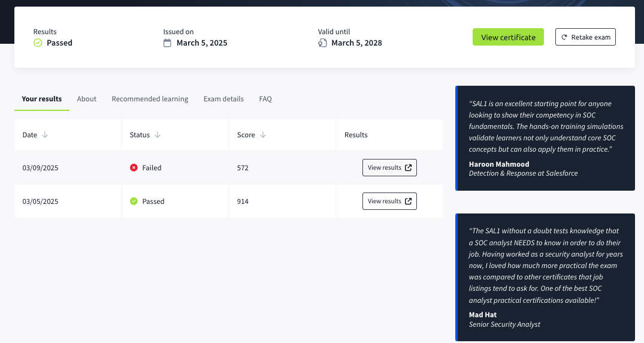Click the Issued on label
The width and height of the screenshot is (644, 343).
point(179,32)
